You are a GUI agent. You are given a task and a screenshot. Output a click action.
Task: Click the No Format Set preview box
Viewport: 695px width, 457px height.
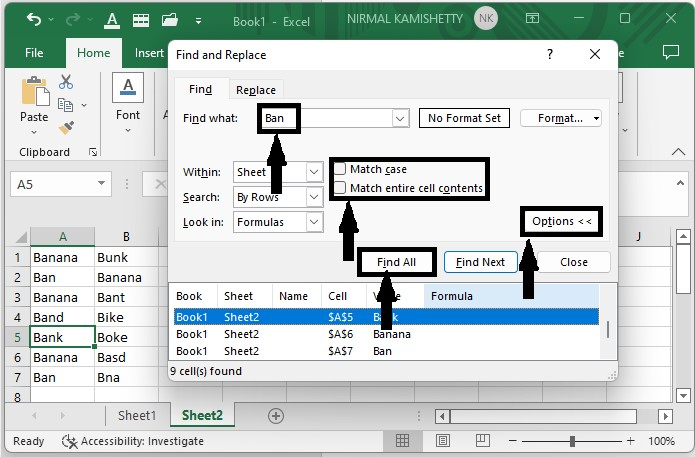pos(464,118)
